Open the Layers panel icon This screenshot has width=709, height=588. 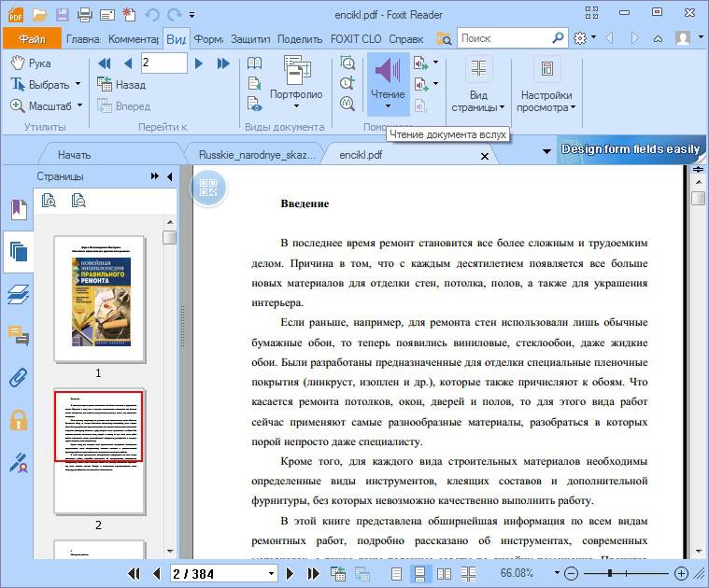click(17, 295)
